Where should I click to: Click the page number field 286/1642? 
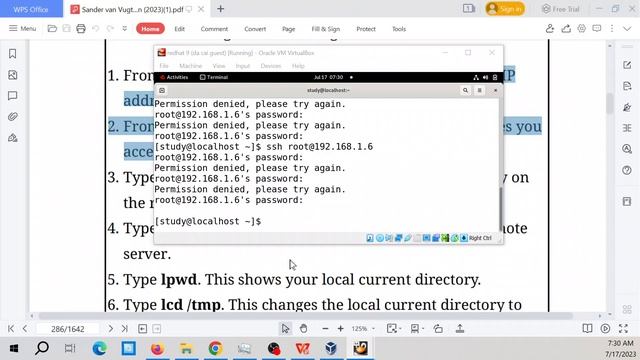click(68, 329)
